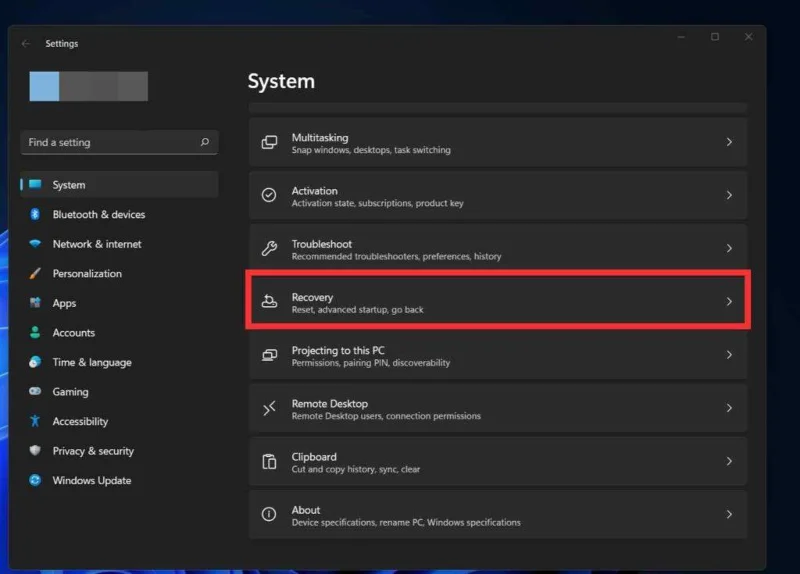Open the Clipboard settings row
This screenshot has height=574, width=800.
[x=498, y=461]
